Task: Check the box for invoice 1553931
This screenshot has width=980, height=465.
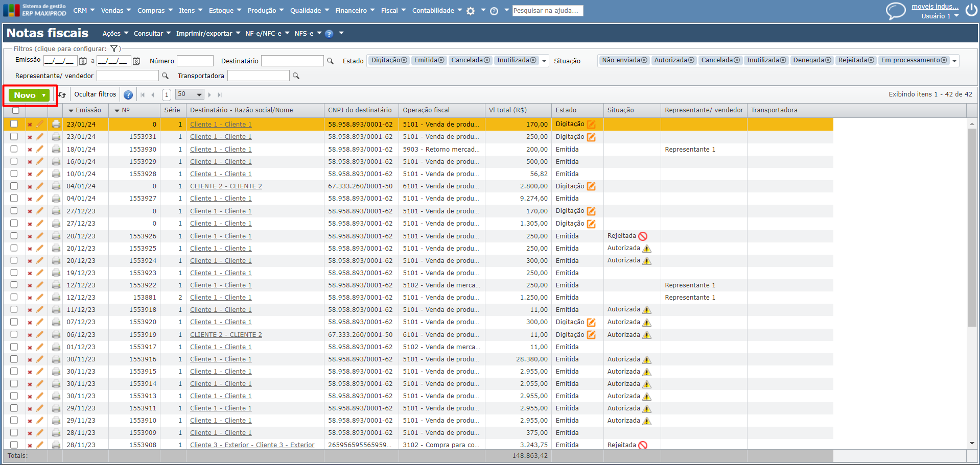Action: point(14,137)
